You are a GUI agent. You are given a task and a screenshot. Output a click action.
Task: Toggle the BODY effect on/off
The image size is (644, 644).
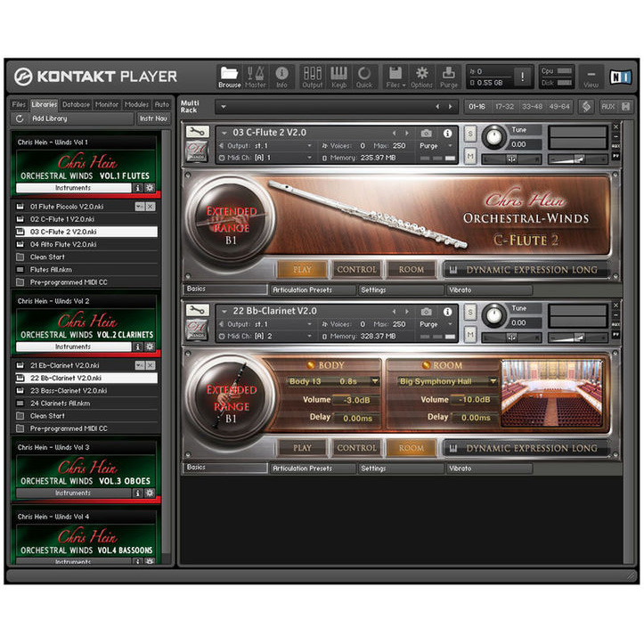pyautogui.click(x=311, y=365)
